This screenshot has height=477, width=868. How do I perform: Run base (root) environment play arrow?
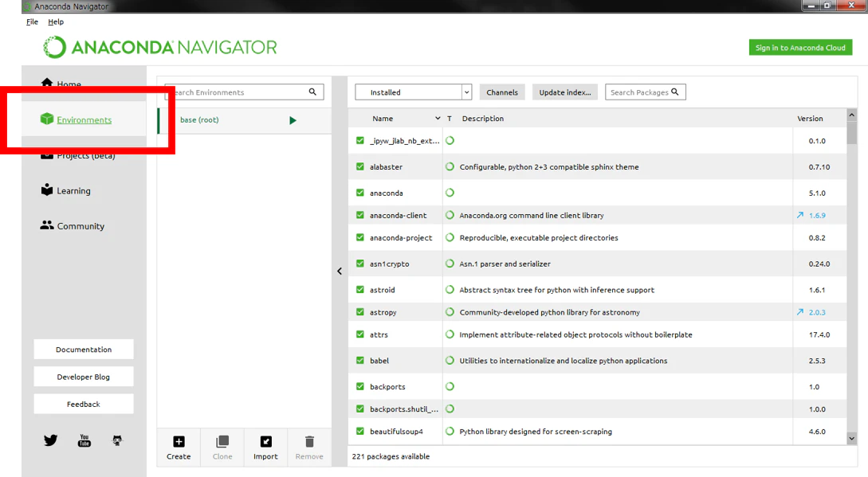[293, 120]
